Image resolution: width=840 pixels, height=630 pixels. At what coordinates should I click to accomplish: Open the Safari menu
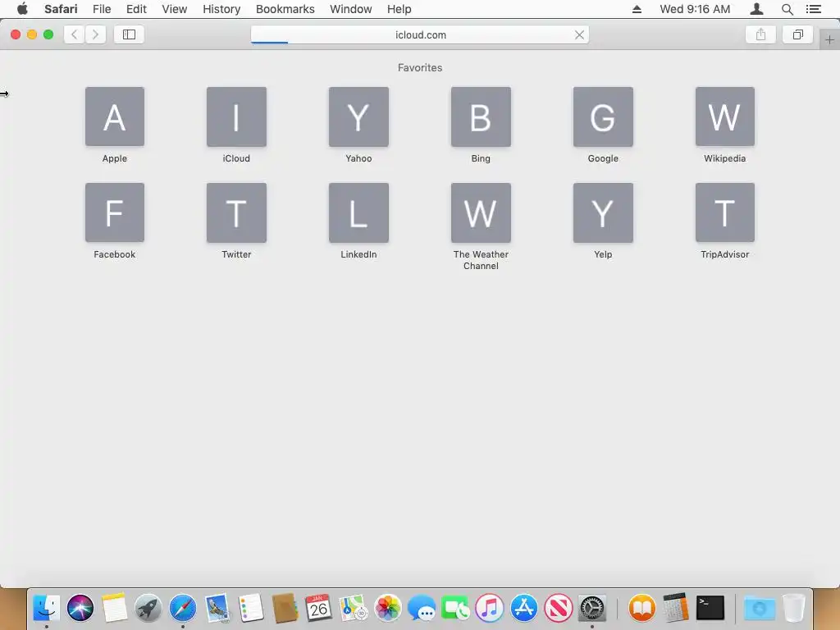tap(61, 9)
